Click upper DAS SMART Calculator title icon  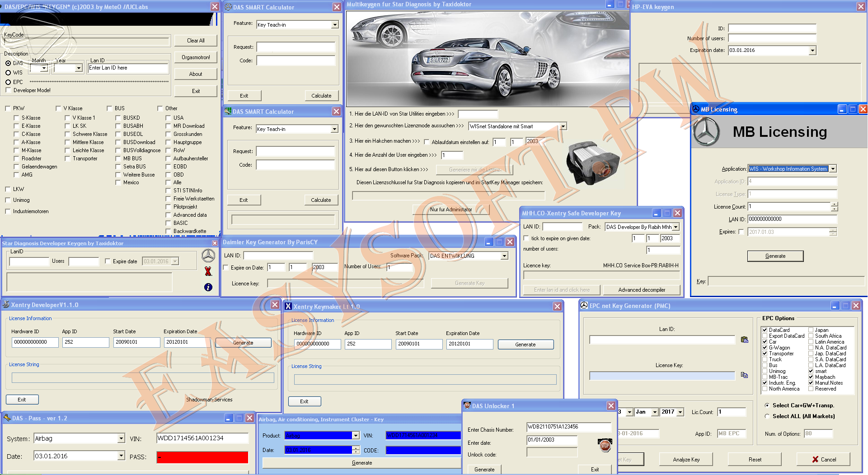229,7
